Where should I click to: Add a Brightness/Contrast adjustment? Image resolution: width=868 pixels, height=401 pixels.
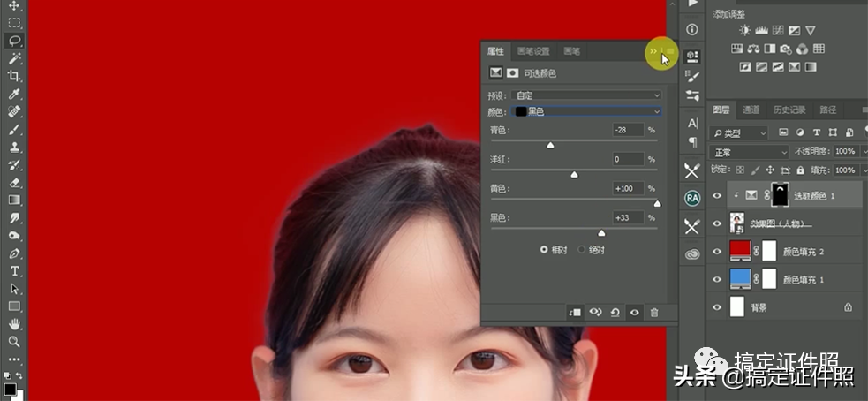[x=745, y=30]
